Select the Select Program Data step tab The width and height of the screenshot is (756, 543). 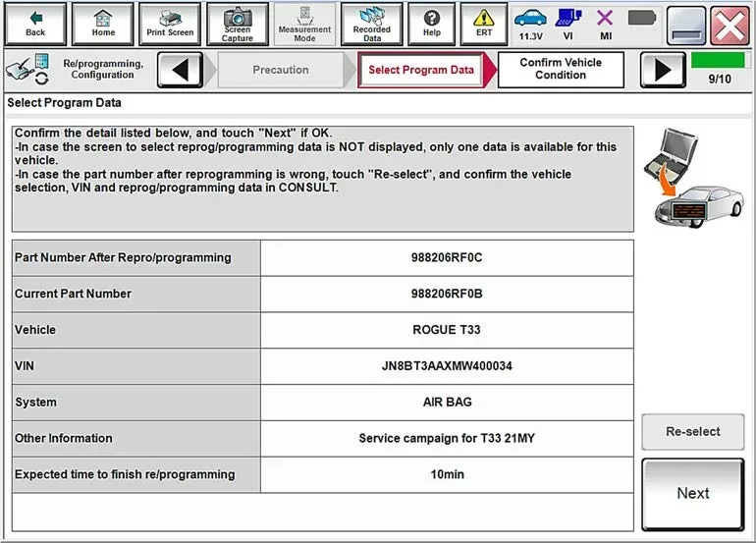pyautogui.click(x=421, y=70)
